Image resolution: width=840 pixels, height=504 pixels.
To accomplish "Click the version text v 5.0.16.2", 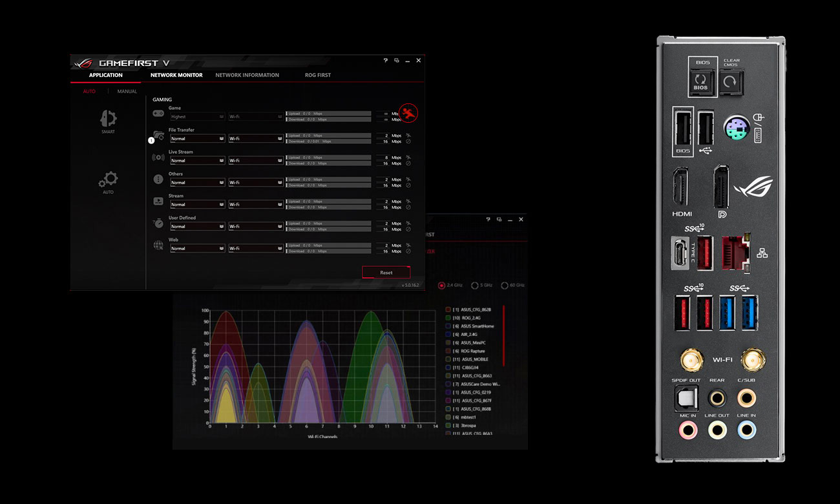I will [x=411, y=284].
